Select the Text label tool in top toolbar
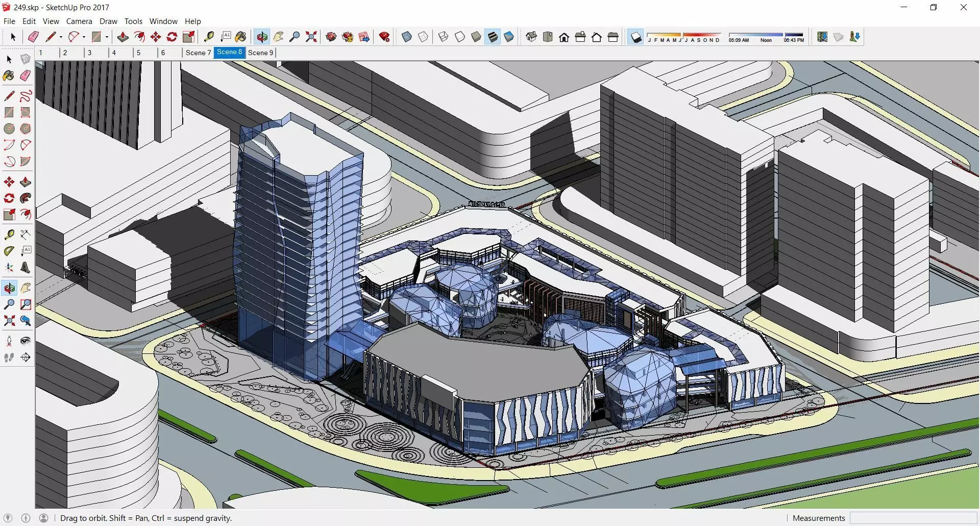This screenshot has height=526, width=980. click(x=225, y=37)
